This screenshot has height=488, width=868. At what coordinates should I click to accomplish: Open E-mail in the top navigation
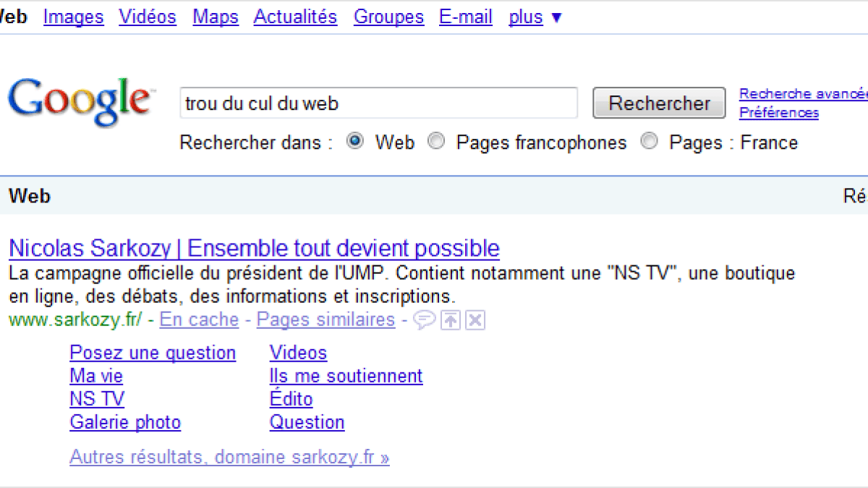pyautogui.click(x=466, y=17)
